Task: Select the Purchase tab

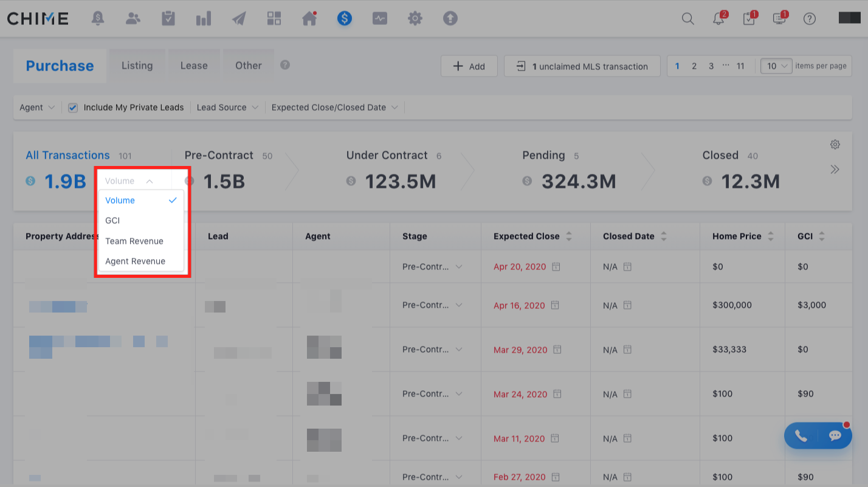Action: [x=60, y=66]
